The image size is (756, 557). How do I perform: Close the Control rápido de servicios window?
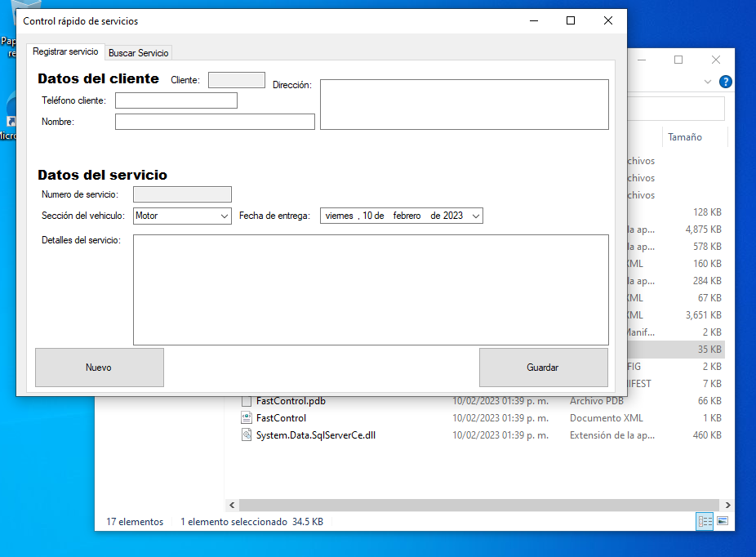point(608,20)
